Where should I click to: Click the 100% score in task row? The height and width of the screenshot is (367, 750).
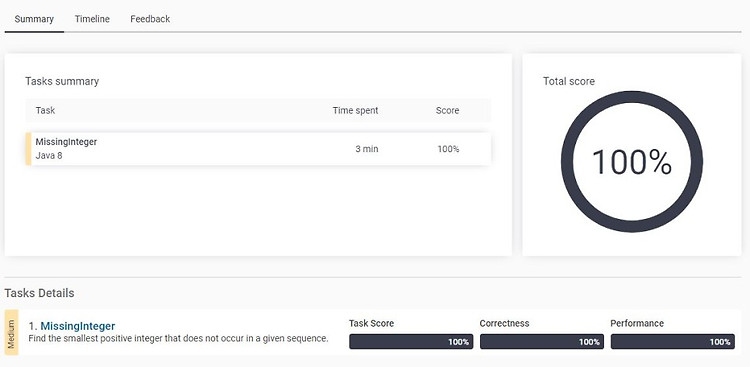tap(448, 149)
